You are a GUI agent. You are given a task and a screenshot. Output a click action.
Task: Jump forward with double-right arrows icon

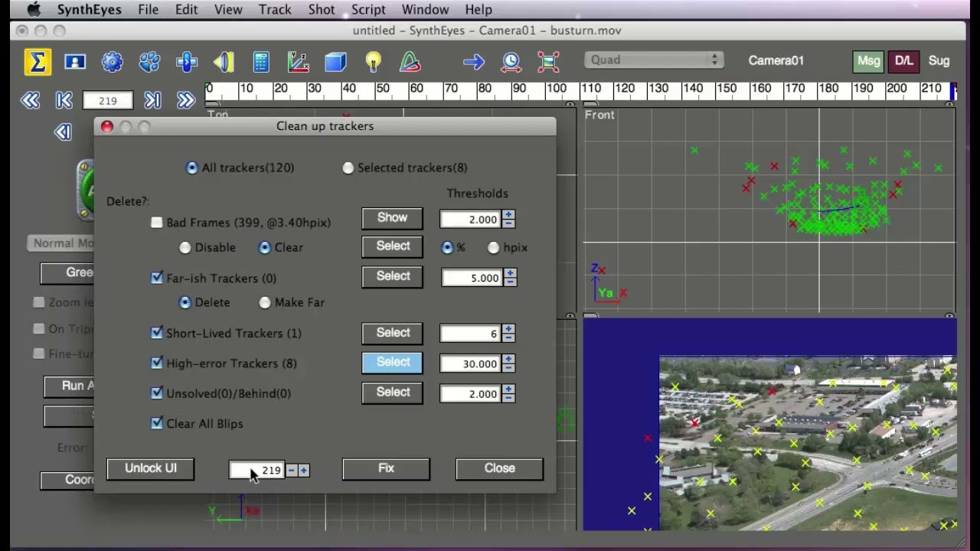coord(186,100)
